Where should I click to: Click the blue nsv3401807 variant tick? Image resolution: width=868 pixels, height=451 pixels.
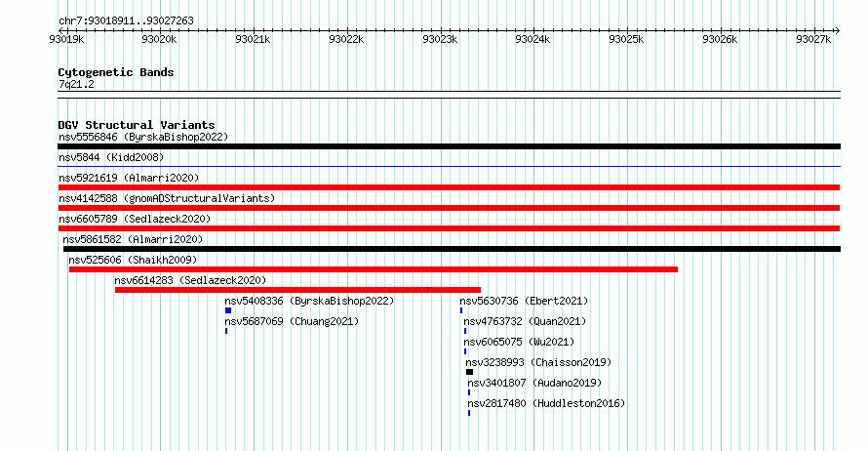coord(469,392)
